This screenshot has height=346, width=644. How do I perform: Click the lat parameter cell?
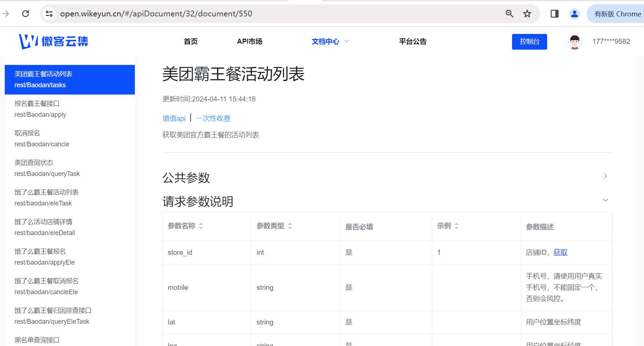[x=207, y=322]
